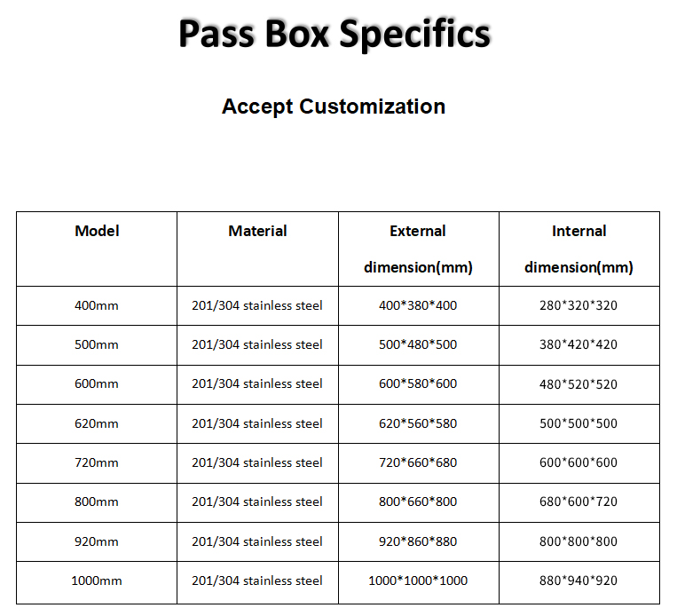Screen dimensions: 677x616
Task: Select internal dimension 380*420*420
Action: [579, 344]
